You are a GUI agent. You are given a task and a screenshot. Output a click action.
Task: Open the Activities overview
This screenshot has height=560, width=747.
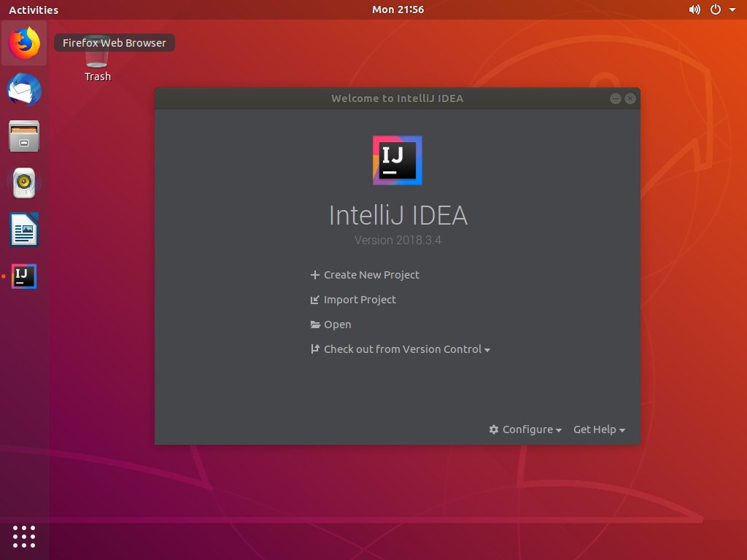[x=33, y=10]
